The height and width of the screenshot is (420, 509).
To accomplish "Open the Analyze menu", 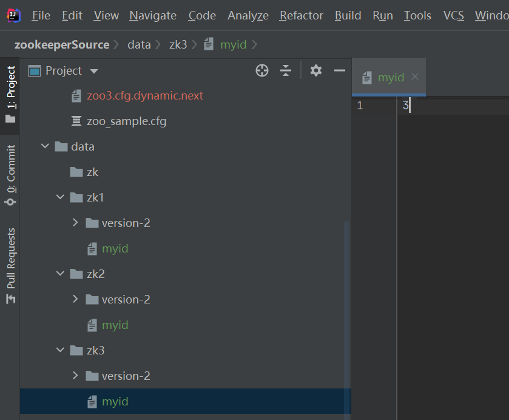I will [248, 15].
